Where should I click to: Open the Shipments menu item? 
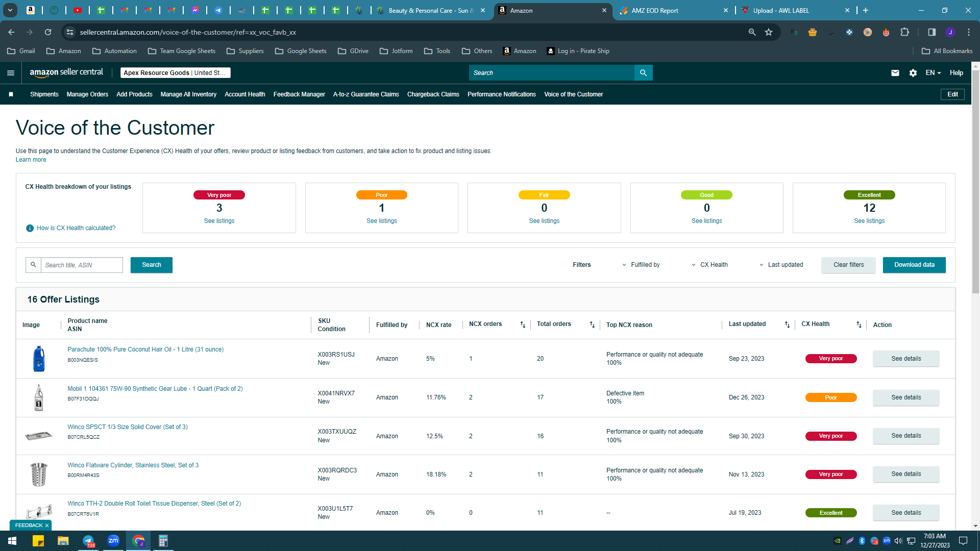[x=44, y=94]
